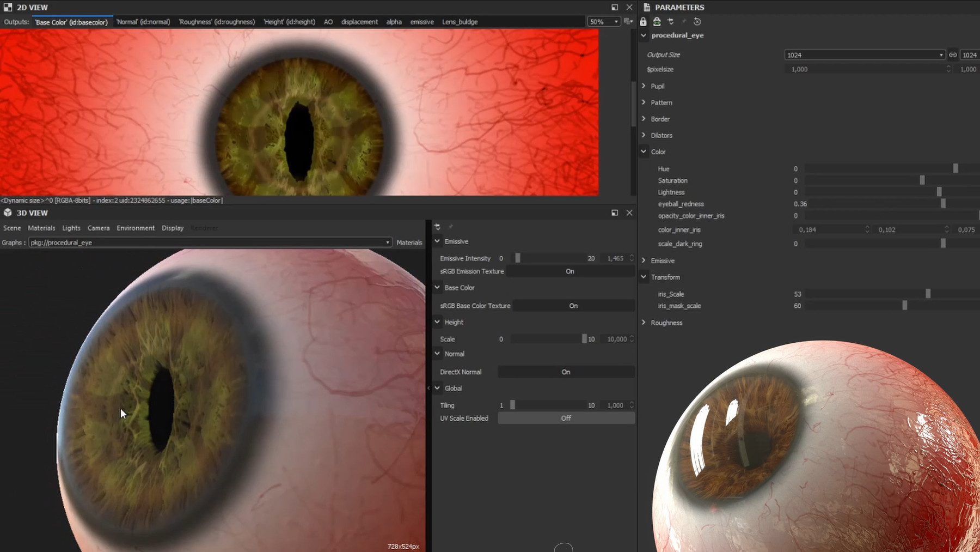Open the Materials menu in 3D View
Viewport: 980px width, 552px height.
coord(41,228)
